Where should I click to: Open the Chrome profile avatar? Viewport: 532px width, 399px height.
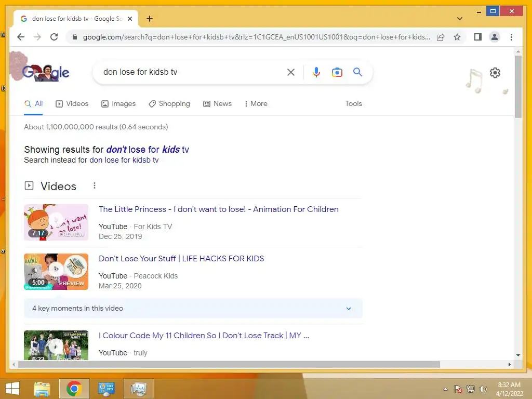tap(495, 37)
